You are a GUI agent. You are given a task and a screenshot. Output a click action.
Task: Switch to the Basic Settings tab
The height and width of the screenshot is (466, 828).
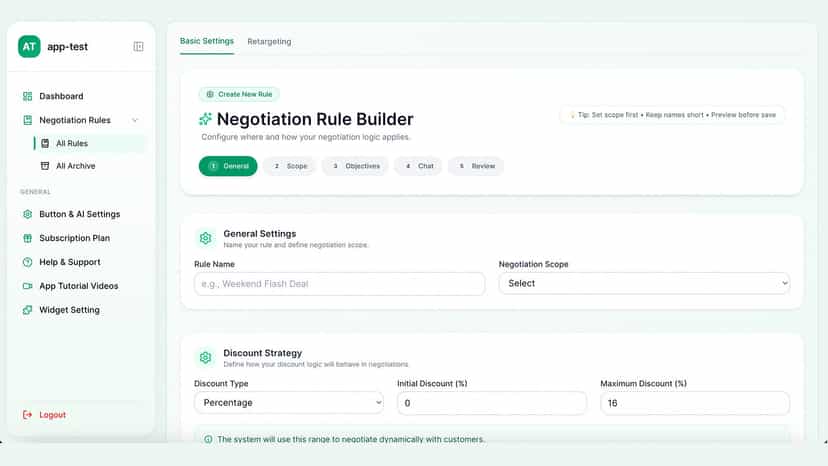pyautogui.click(x=206, y=41)
